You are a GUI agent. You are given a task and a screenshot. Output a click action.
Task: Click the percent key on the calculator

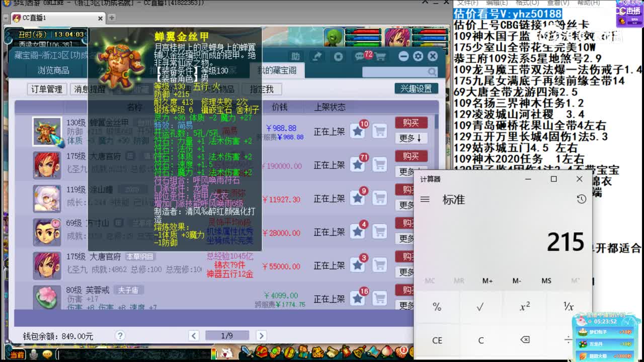click(x=437, y=307)
